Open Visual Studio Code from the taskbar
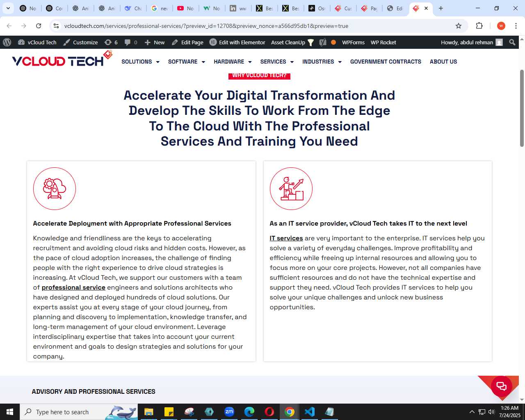525x420 pixels. 310,412
